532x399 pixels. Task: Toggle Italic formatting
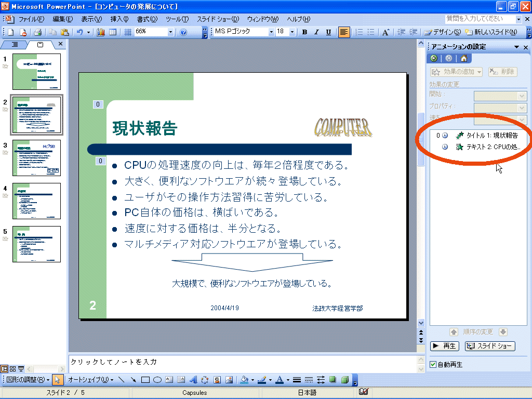click(x=316, y=32)
